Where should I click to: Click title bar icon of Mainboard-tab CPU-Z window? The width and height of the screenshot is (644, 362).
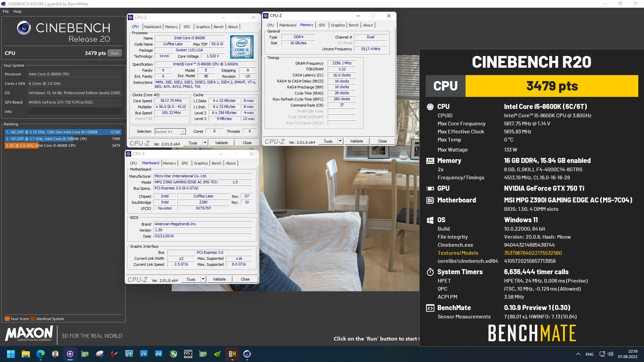point(128,154)
